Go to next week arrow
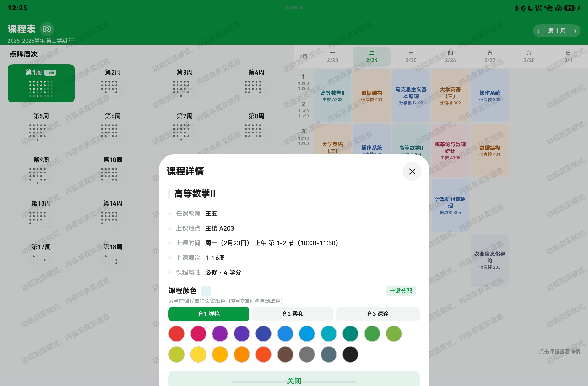 click(575, 31)
